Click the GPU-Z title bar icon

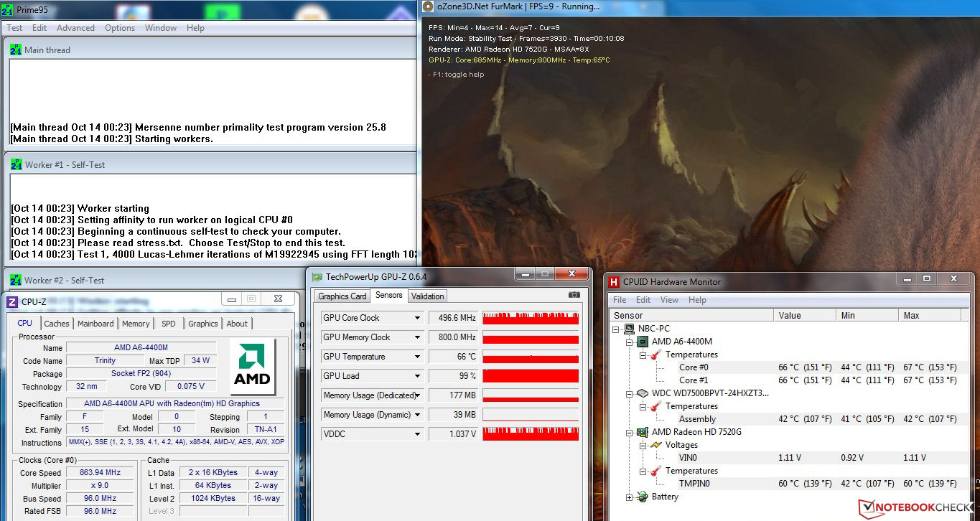coord(317,276)
